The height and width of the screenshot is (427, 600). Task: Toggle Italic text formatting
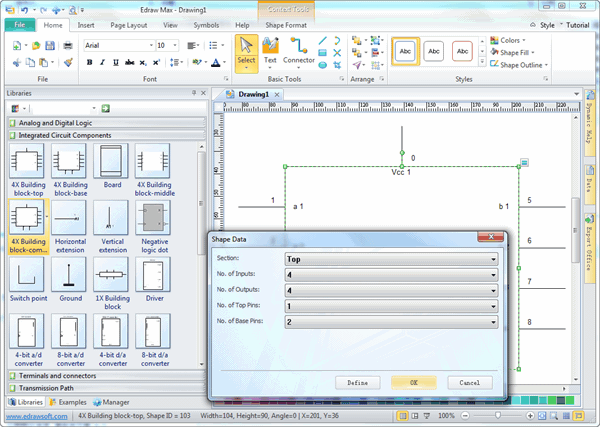point(102,62)
